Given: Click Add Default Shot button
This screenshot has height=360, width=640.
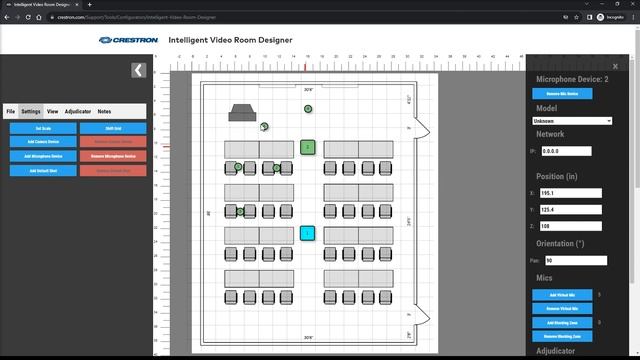Looking at the screenshot, I should click(x=43, y=171).
